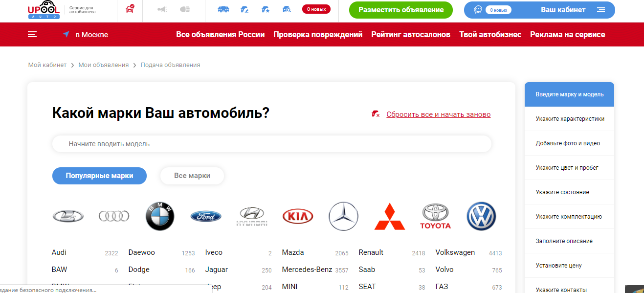
Task: Select the Ford brand logo
Action: coord(206,216)
